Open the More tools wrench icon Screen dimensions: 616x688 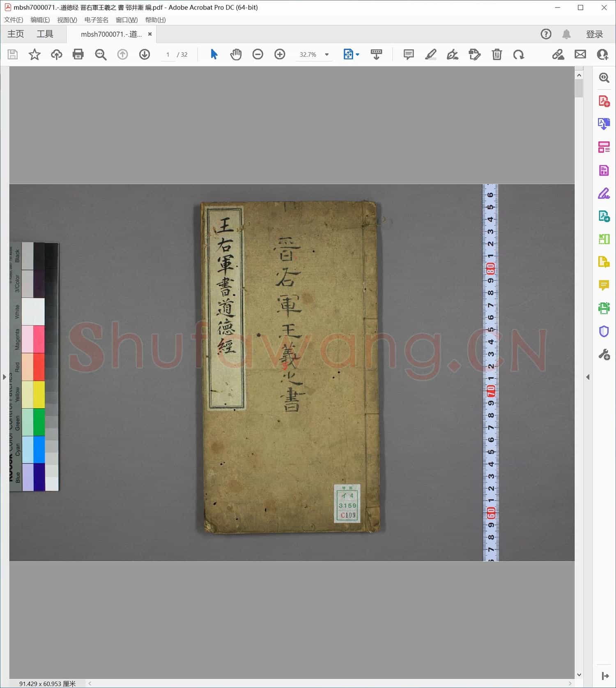(x=604, y=354)
